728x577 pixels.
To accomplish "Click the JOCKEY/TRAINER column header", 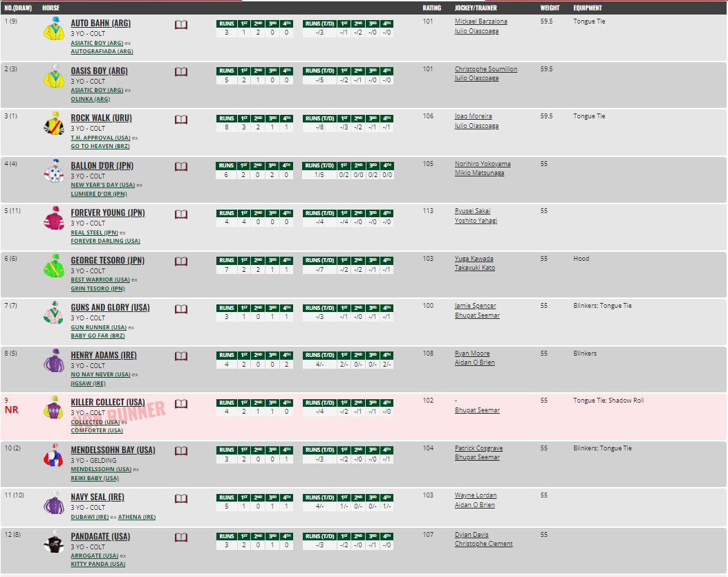I will [x=476, y=8].
